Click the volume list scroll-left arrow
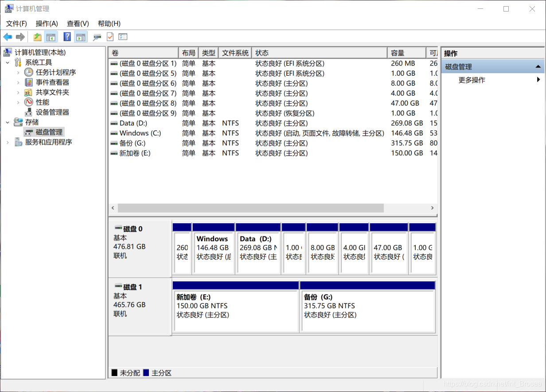The height and width of the screenshot is (392, 546). [113, 208]
